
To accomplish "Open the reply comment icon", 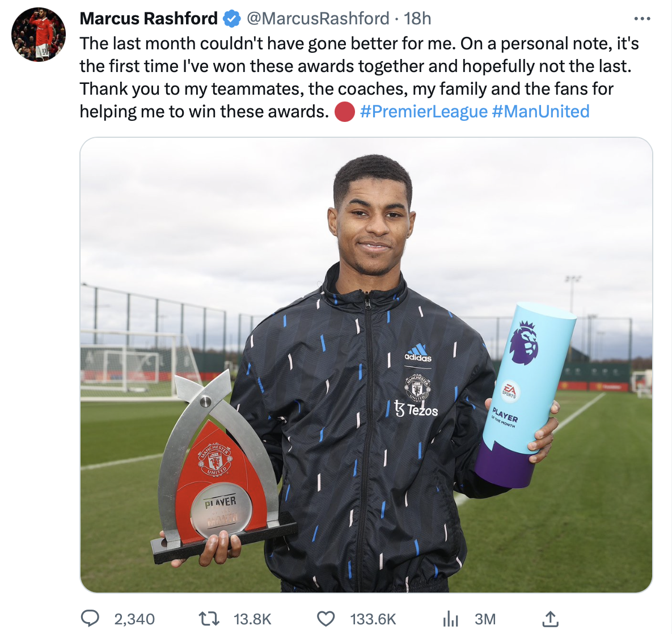I will point(90,619).
